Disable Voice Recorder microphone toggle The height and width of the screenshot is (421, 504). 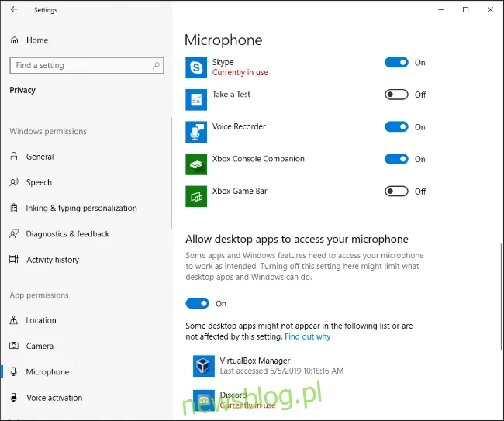[x=396, y=126]
